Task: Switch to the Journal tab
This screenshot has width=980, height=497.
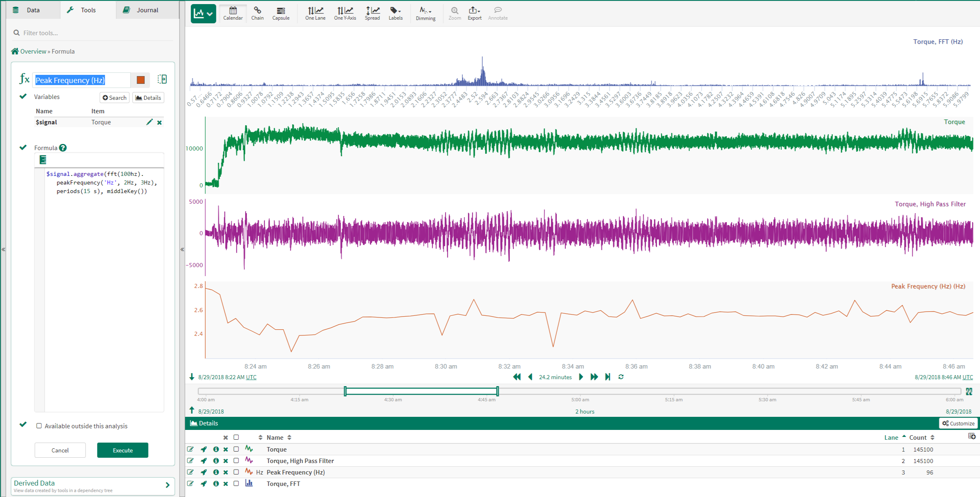Action: (147, 10)
